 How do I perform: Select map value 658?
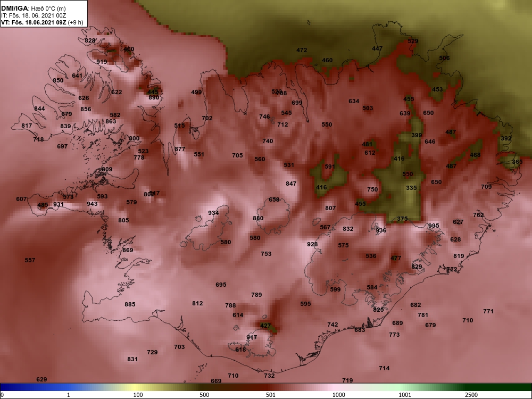point(274,199)
